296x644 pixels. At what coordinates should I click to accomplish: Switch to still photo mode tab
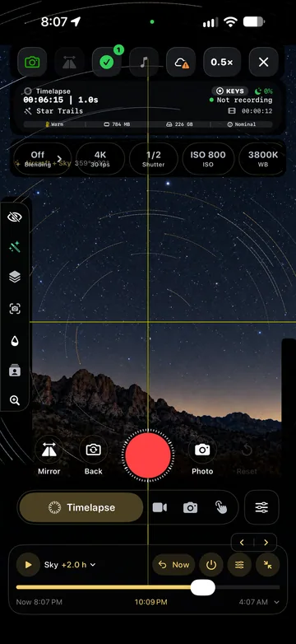click(x=190, y=507)
